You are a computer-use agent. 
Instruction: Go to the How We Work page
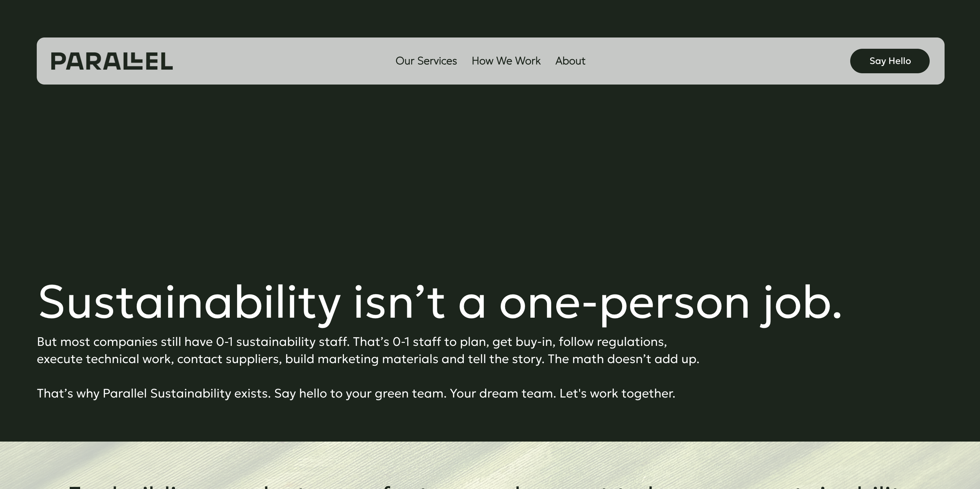(506, 61)
